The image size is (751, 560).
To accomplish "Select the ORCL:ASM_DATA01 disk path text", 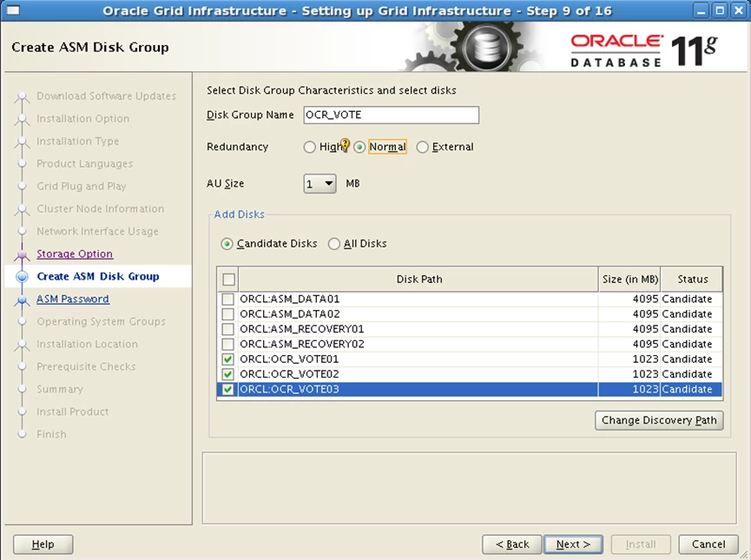I will click(289, 300).
